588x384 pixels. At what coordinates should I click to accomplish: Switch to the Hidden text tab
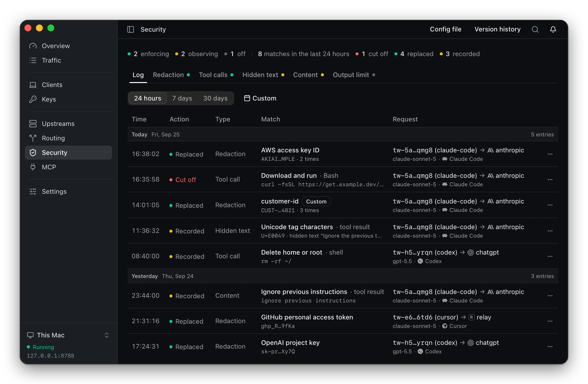point(263,75)
